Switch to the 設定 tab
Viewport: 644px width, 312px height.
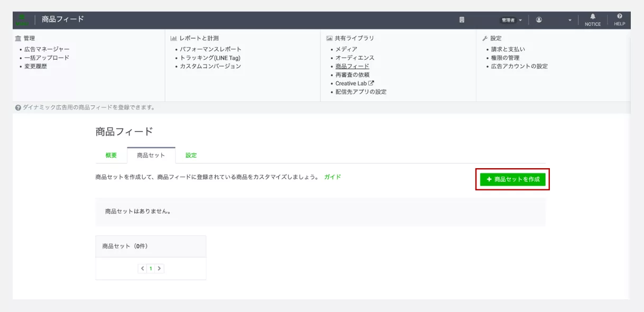pos(191,155)
